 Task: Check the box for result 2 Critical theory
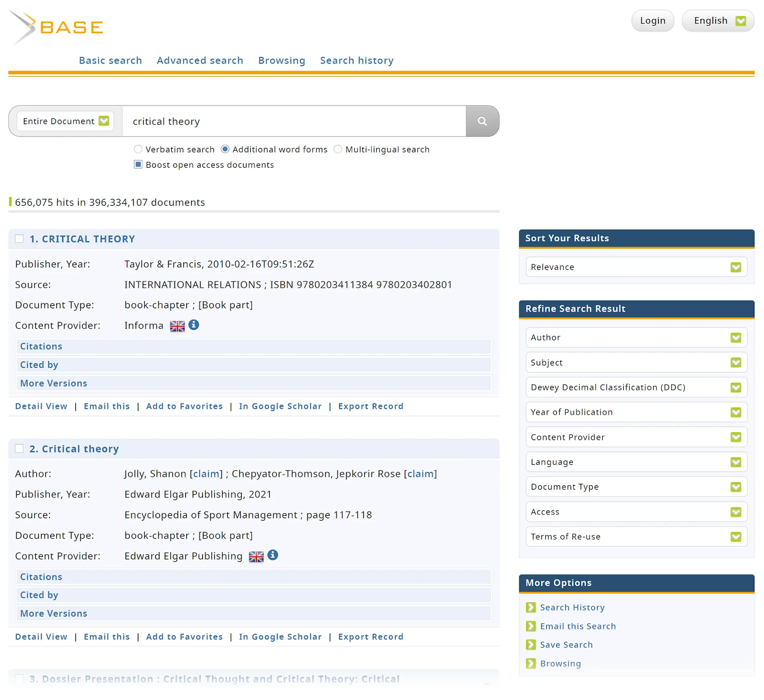click(19, 449)
